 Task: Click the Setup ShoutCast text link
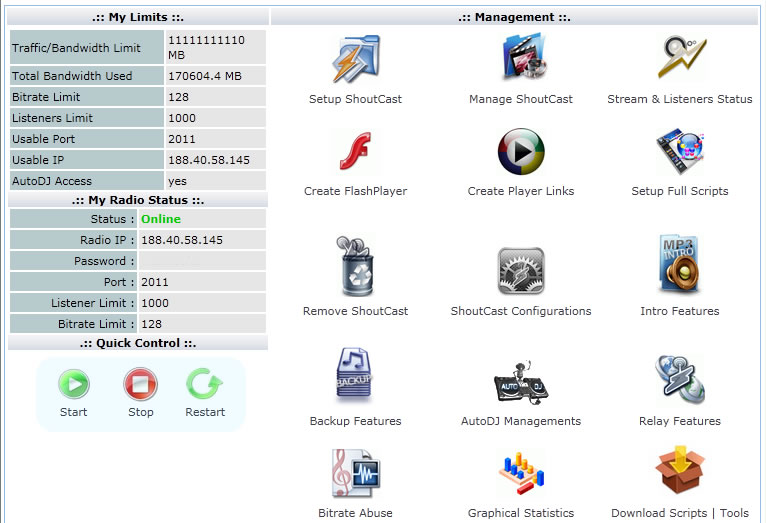pos(355,100)
